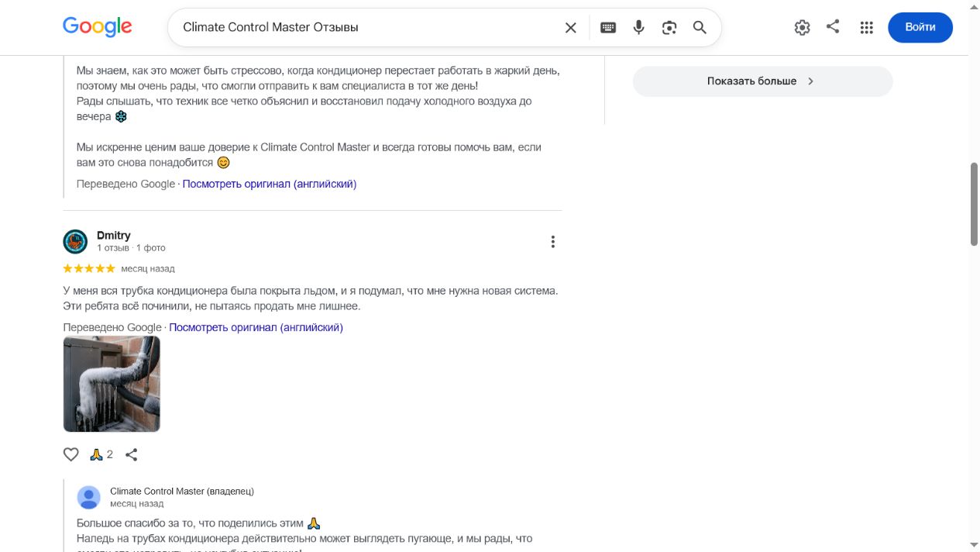Open Dmitry's profile avatar
The width and height of the screenshot is (980, 552).
pyautogui.click(x=75, y=242)
